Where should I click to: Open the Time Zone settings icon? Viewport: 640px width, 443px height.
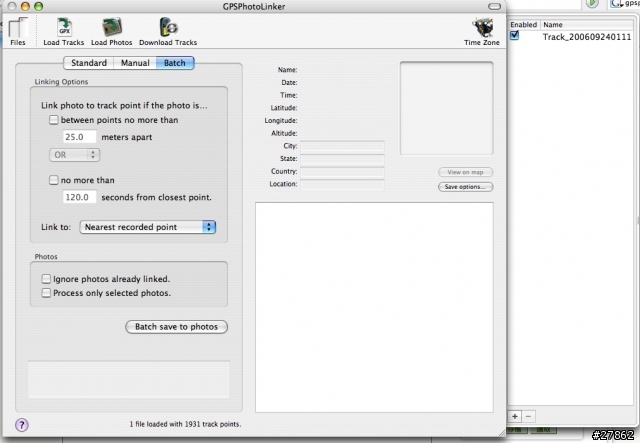point(482,31)
